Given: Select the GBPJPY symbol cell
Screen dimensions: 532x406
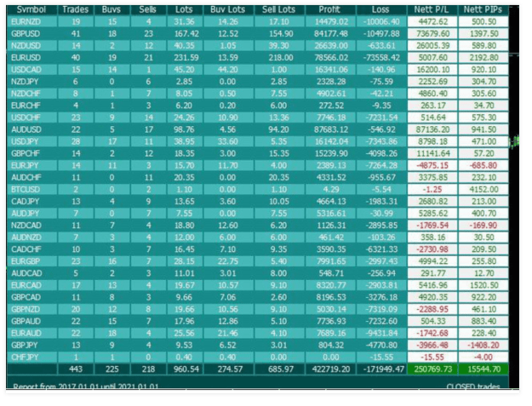Looking at the screenshot, I should pyautogui.click(x=31, y=346).
